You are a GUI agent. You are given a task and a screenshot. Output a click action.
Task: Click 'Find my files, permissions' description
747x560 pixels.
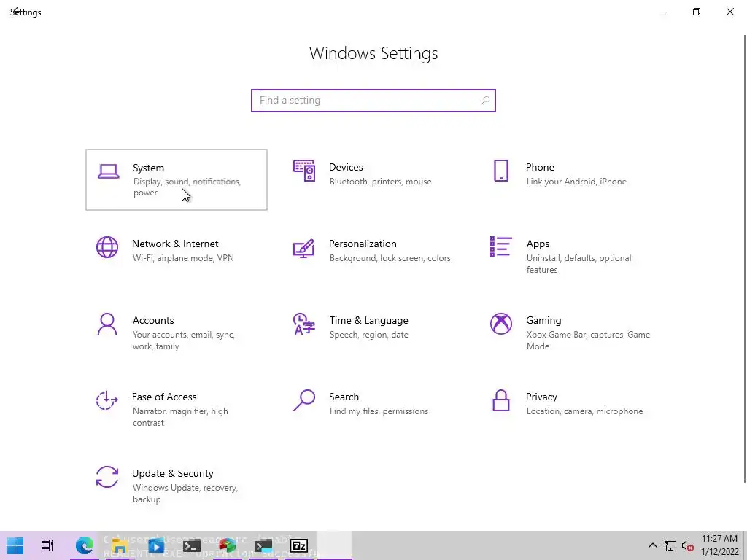point(379,411)
